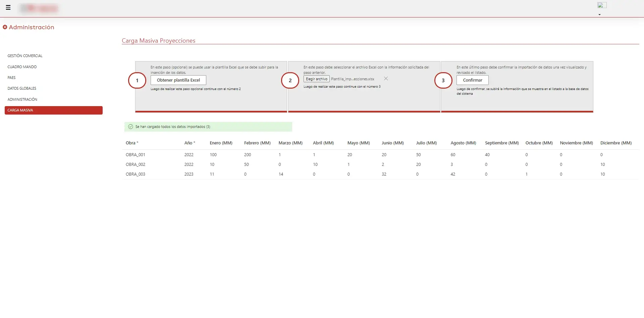Image resolution: width=644 pixels, height=318 pixels.
Task: Click the Confirmar button
Action: [x=473, y=80]
